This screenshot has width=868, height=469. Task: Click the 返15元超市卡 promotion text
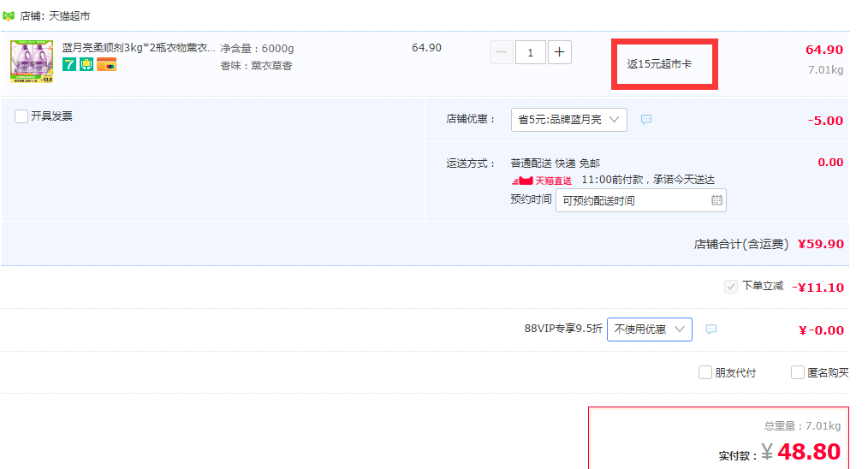659,64
